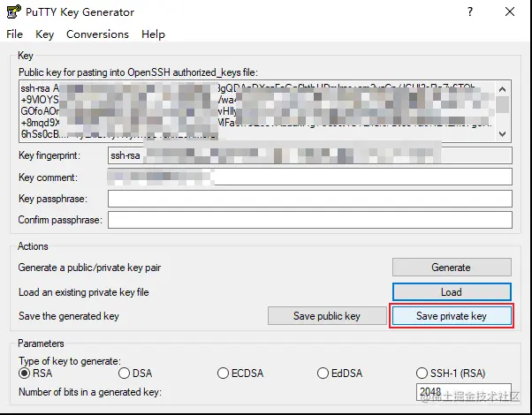Viewport: 532px width, 415px height.
Task: Select the EdDSA key type
Action: click(x=339, y=373)
